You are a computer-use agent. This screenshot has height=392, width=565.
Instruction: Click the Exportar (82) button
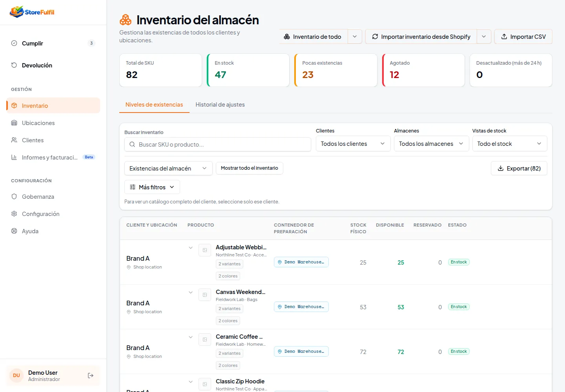[519, 168]
